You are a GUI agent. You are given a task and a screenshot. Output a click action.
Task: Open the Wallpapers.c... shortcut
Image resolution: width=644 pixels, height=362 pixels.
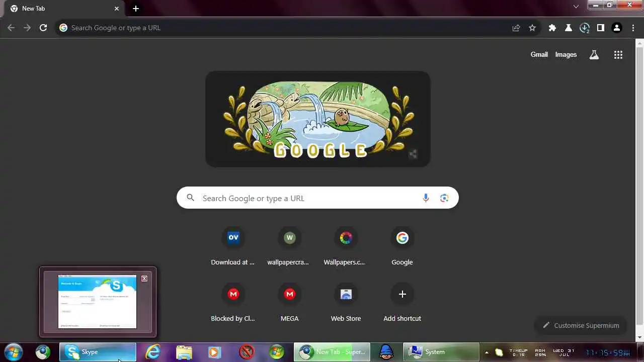(346, 246)
